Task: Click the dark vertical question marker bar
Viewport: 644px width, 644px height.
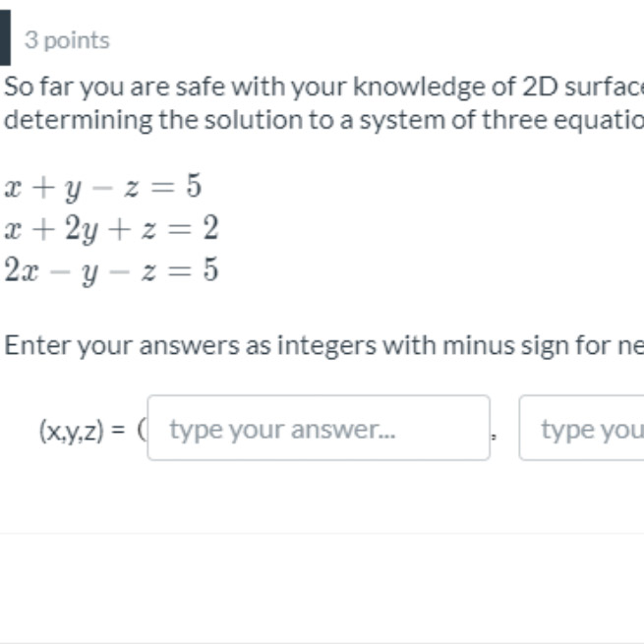Action: coord(5,37)
